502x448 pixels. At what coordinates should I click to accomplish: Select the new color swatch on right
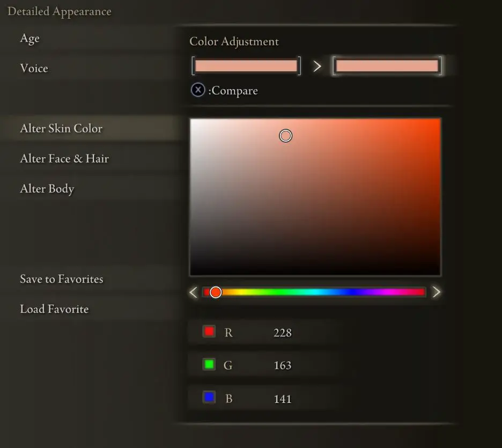pyautogui.click(x=387, y=65)
